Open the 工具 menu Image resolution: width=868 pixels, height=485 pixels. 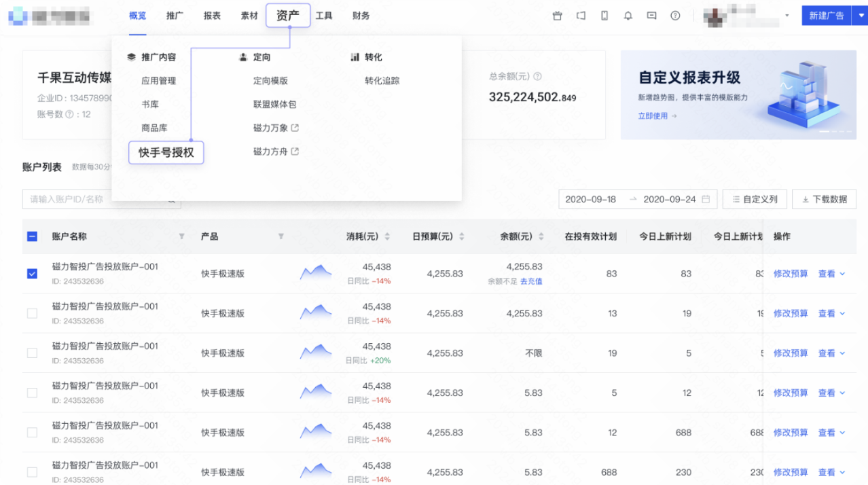tap(324, 16)
